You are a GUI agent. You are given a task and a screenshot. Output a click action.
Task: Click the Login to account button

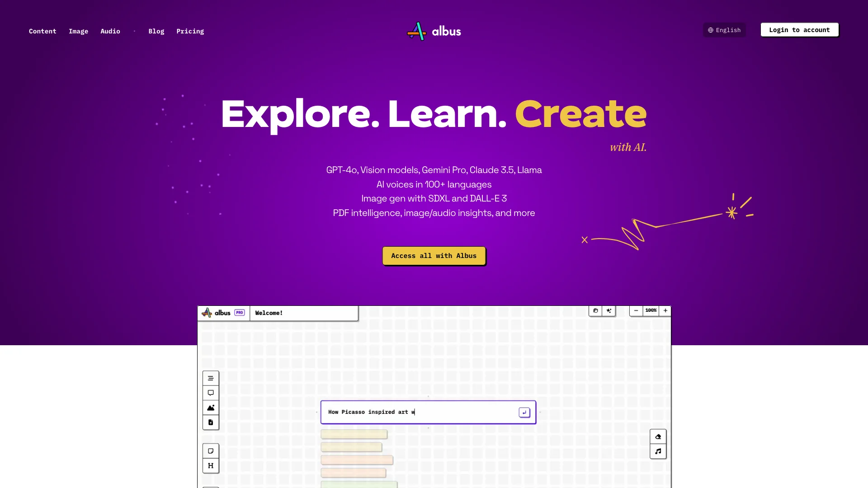click(799, 29)
